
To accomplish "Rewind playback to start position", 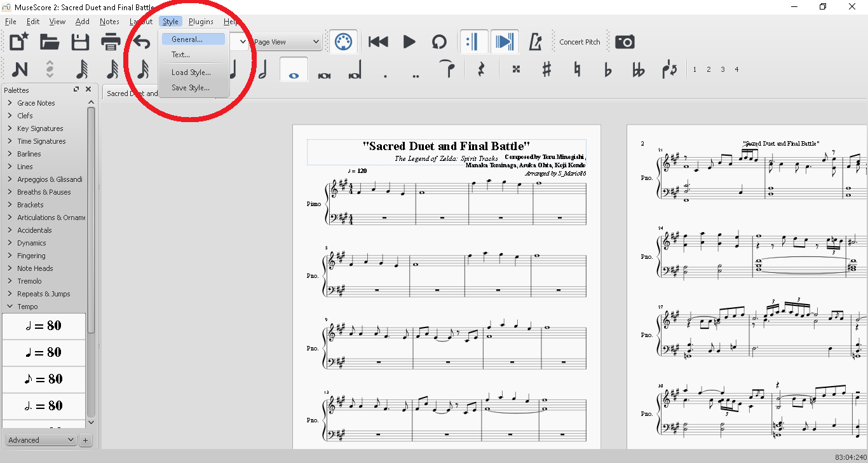I will (x=378, y=42).
